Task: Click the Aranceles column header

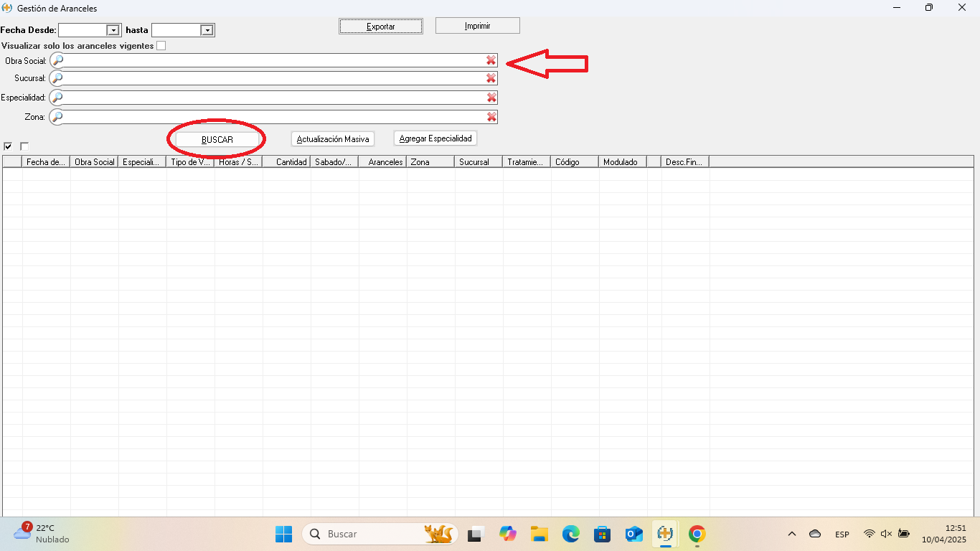Action: click(x=385, y=162)
